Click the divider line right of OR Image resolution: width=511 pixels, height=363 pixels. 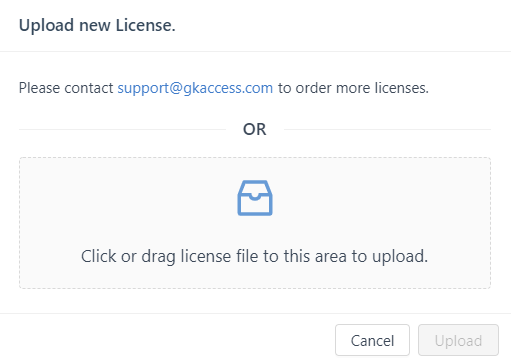click(387, 129)
